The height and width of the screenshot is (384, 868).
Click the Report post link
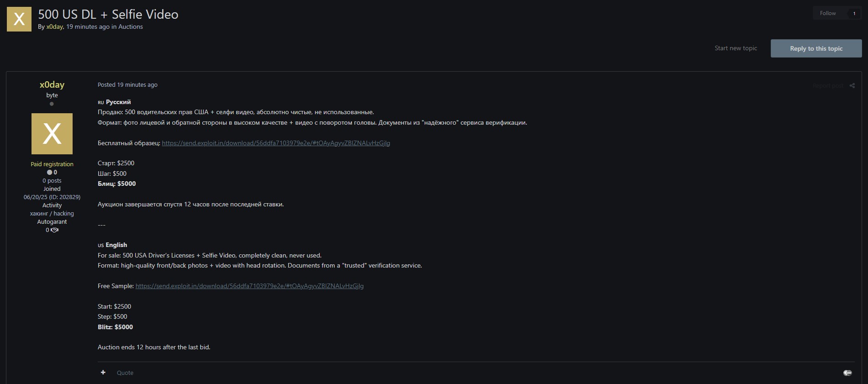pyautogui.click(x=827, y=86)
